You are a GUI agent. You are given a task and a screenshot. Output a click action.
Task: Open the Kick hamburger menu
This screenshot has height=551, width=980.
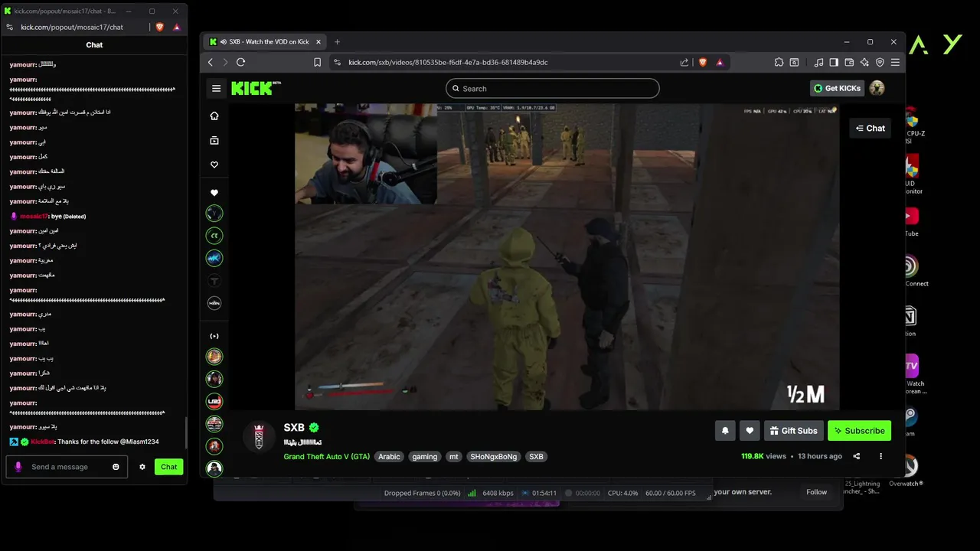216,88
